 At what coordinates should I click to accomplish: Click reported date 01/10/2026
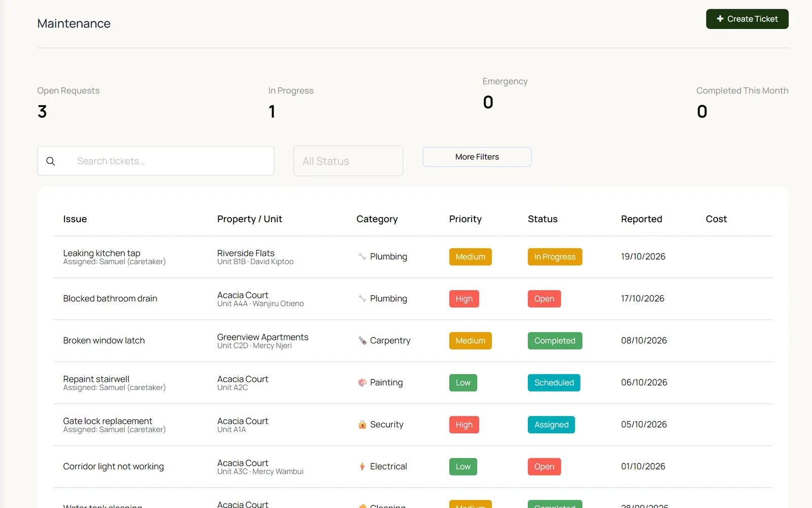point(643,466)
